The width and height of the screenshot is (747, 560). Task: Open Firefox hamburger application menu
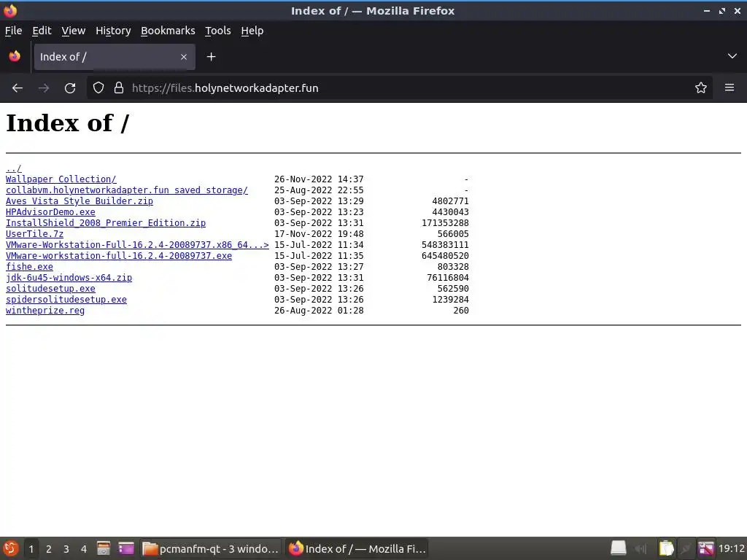[729, 87]
